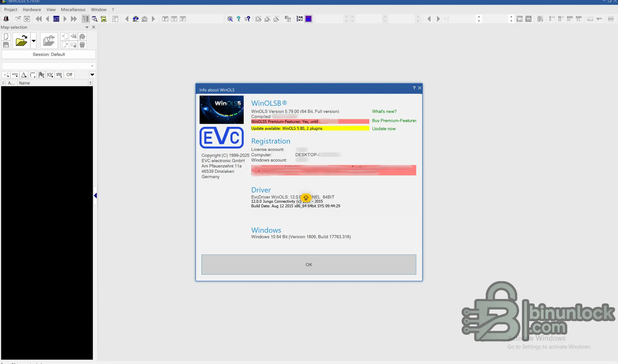Select floating point Fl. display

click(x=578, y=19)
